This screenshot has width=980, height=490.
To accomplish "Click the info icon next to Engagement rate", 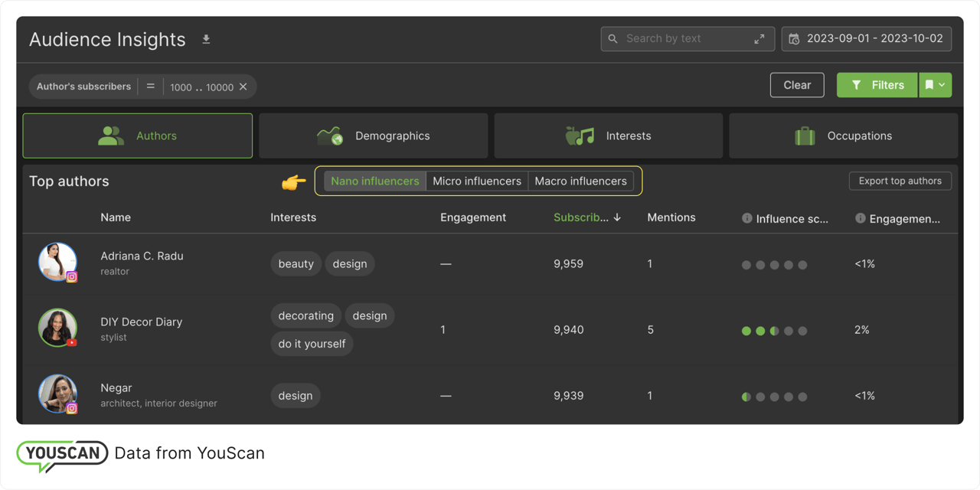I will tap(860, 218).
